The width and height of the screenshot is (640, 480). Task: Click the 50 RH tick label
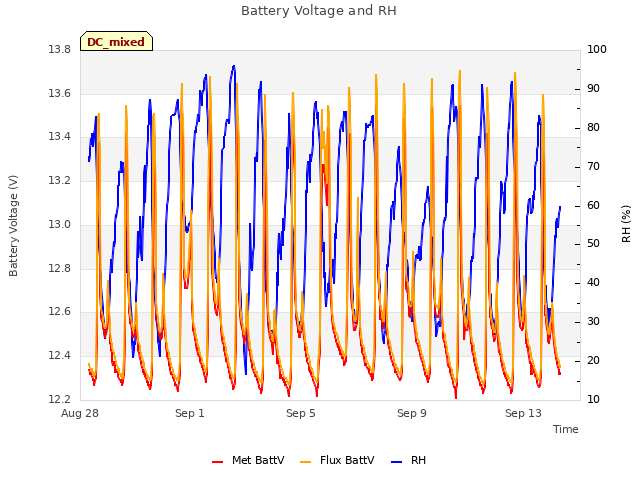tap(593, 244)
